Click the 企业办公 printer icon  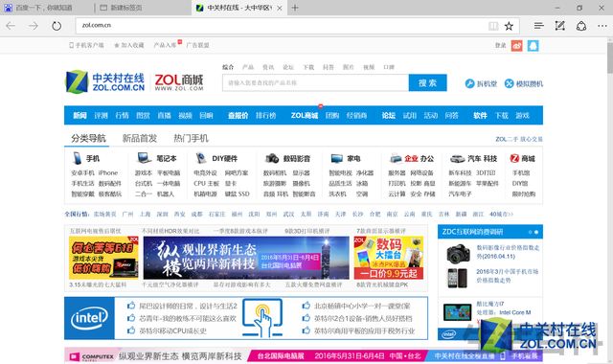pos(396,158)
